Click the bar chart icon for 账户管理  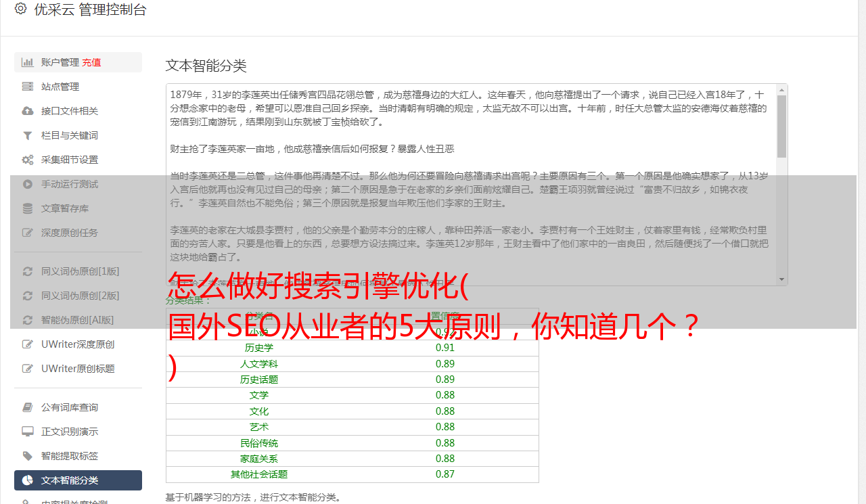(x=28, y=62)
